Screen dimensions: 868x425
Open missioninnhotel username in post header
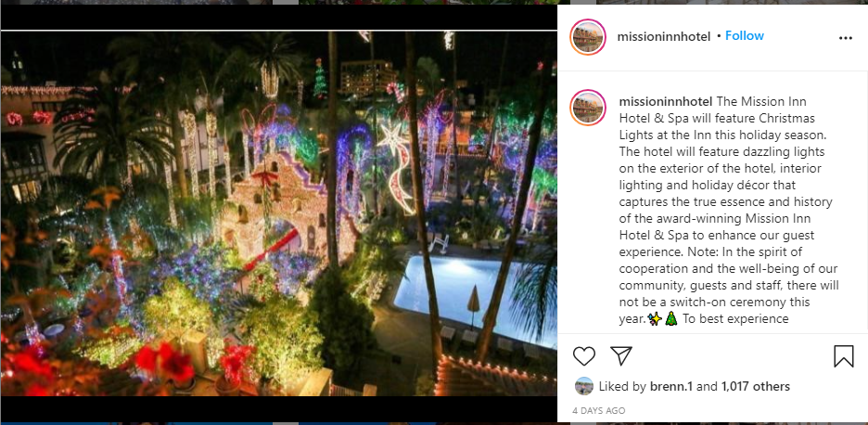point(664,36)
